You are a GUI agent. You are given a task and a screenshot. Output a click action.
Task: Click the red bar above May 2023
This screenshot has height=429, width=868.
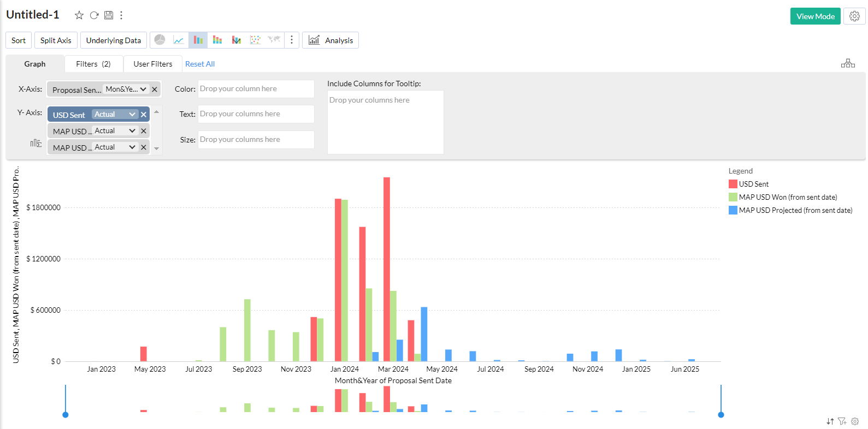[x=144, y=354]
